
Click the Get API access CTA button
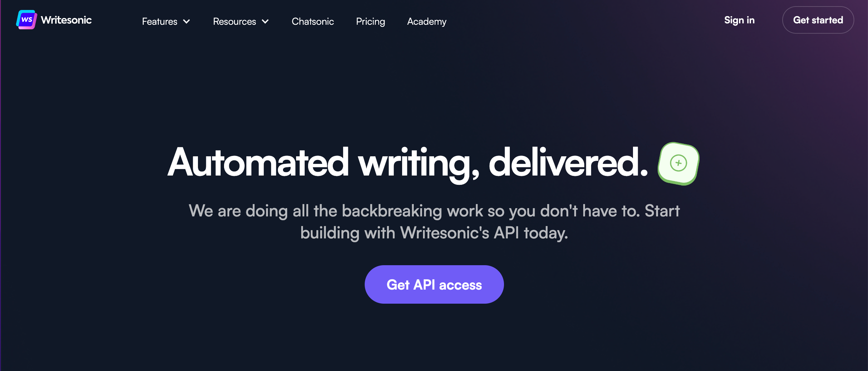[434, 284]
